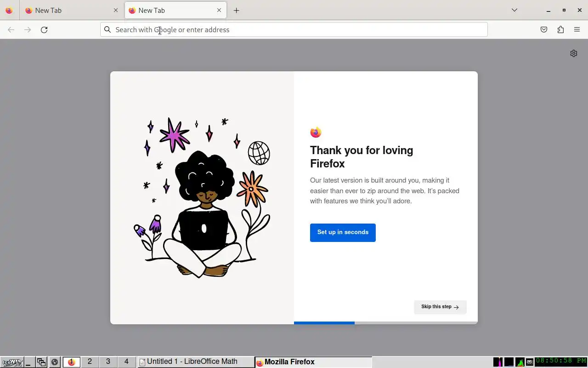The height and width of the screenshot is (368, 588).
Task: Reload the current page
Action: point(44,29)
